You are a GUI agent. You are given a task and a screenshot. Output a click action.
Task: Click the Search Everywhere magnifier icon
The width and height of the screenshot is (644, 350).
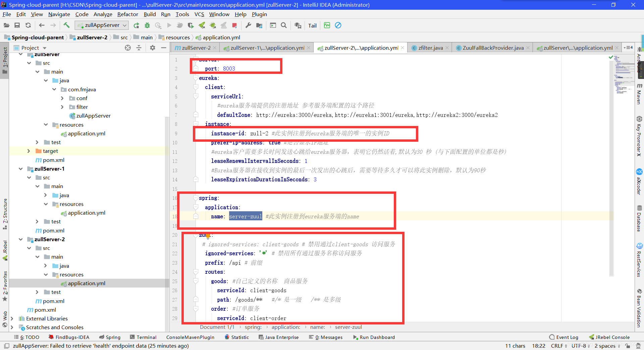[284, 25]
